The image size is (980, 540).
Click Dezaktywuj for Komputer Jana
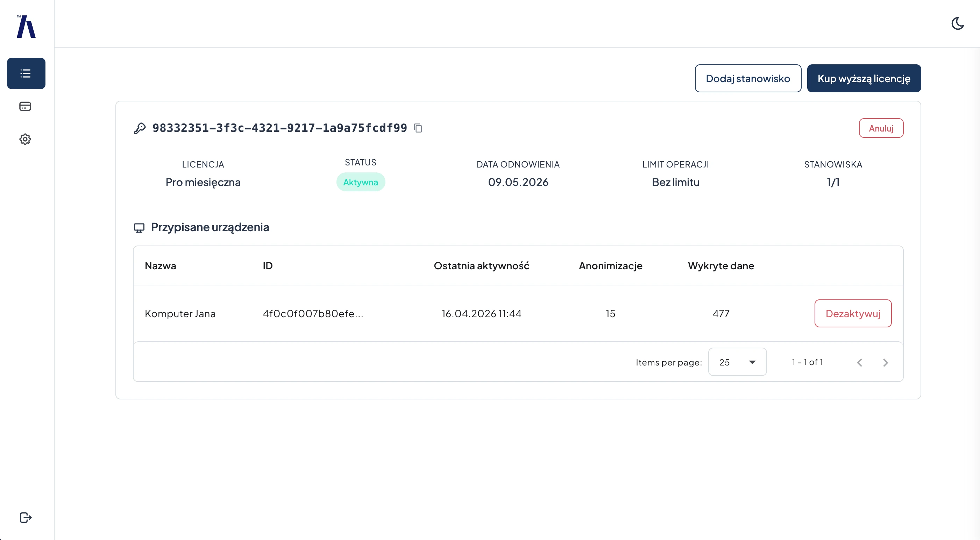(x=853, y=314)
